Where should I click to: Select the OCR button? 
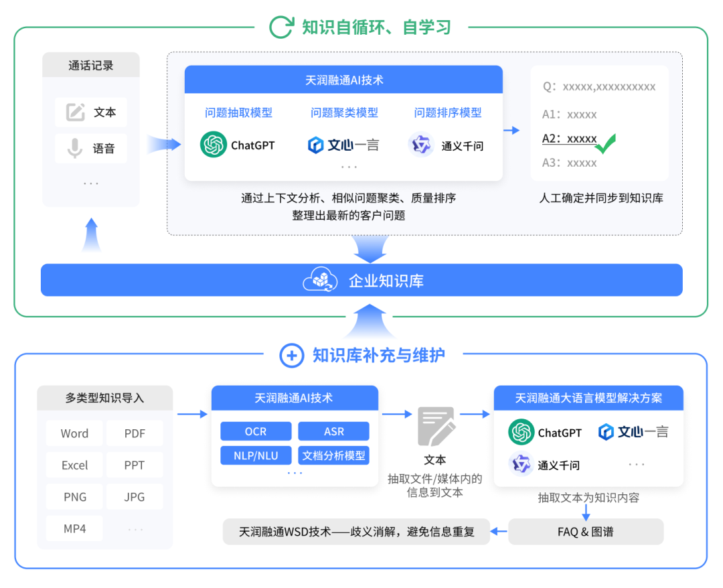(256, 431)
